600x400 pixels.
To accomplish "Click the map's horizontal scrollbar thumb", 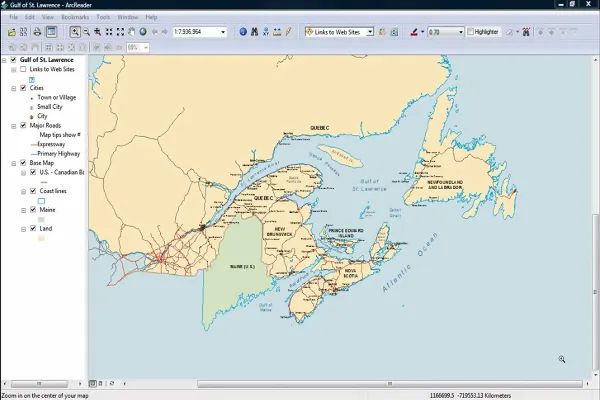I will click(x=390, y=383).
